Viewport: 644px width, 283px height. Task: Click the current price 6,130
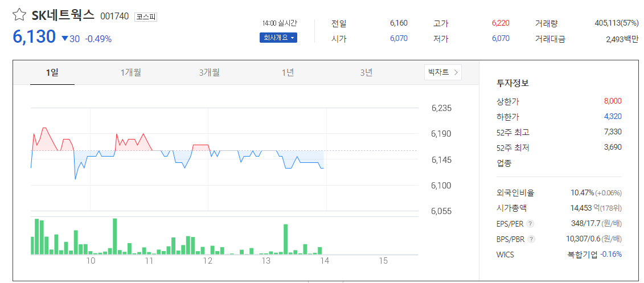(35, 37)
